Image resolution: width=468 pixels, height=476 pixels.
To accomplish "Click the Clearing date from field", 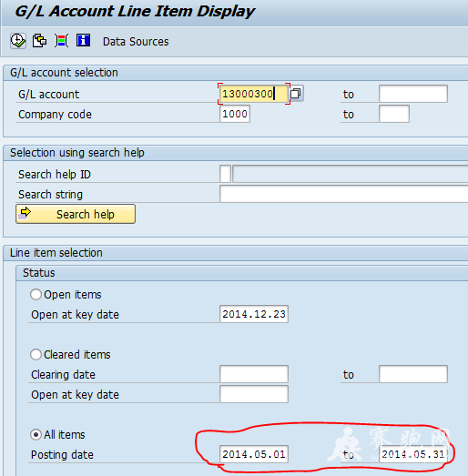I will pos(254,374).
